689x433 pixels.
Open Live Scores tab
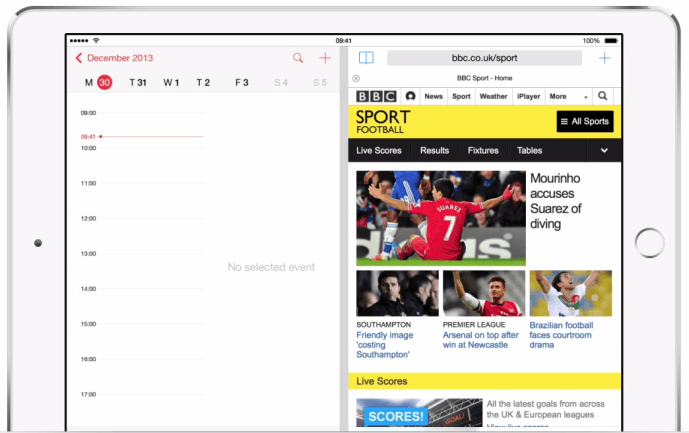[379, 150]
